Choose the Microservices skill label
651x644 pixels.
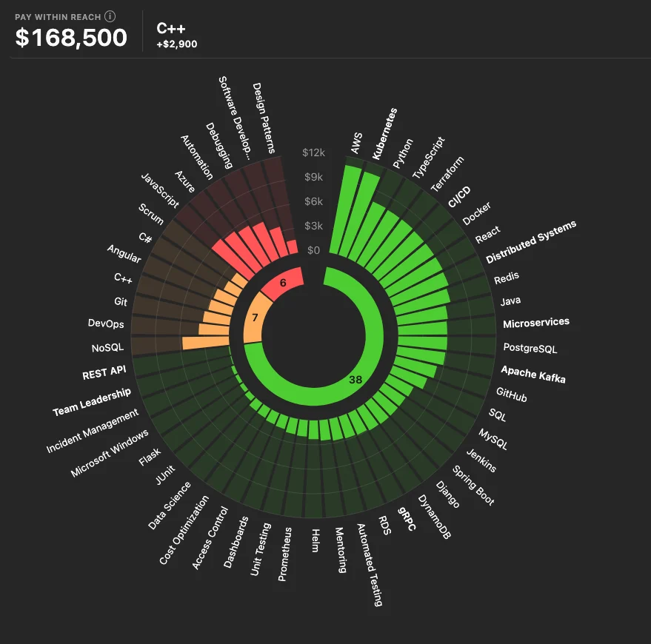click(536, 323)
